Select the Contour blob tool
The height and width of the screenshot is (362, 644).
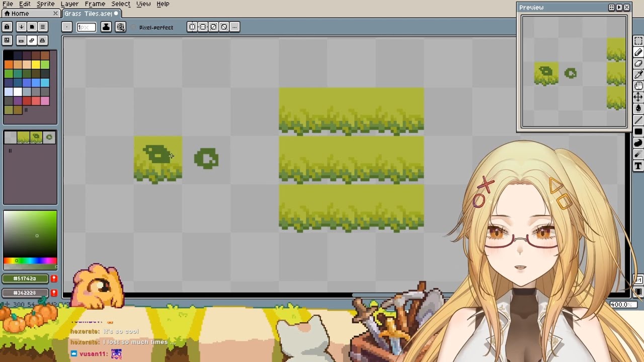pyautogui.click(x=638, y=143)
